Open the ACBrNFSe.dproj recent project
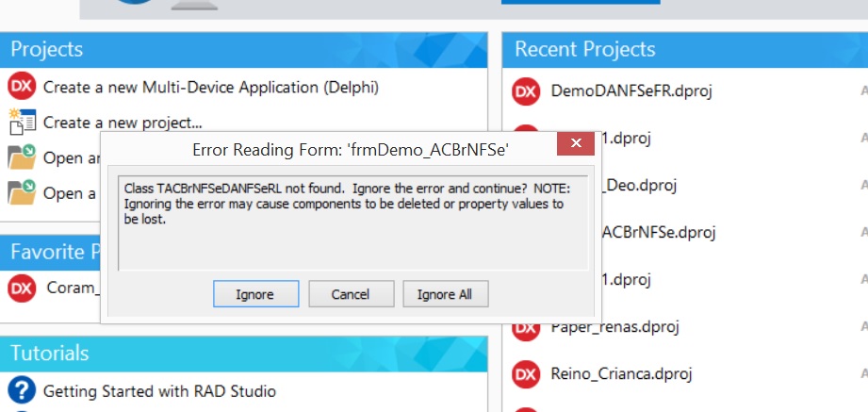The height and width of the screenshot is (412, 868). coord(659,232)
